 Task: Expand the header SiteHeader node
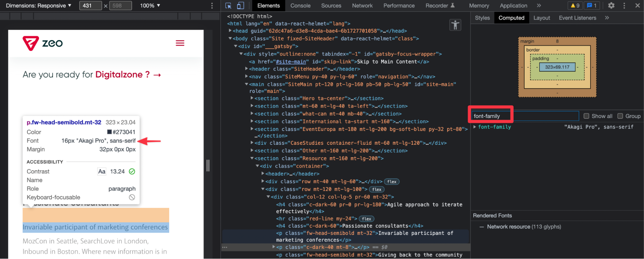coord(246,69)
